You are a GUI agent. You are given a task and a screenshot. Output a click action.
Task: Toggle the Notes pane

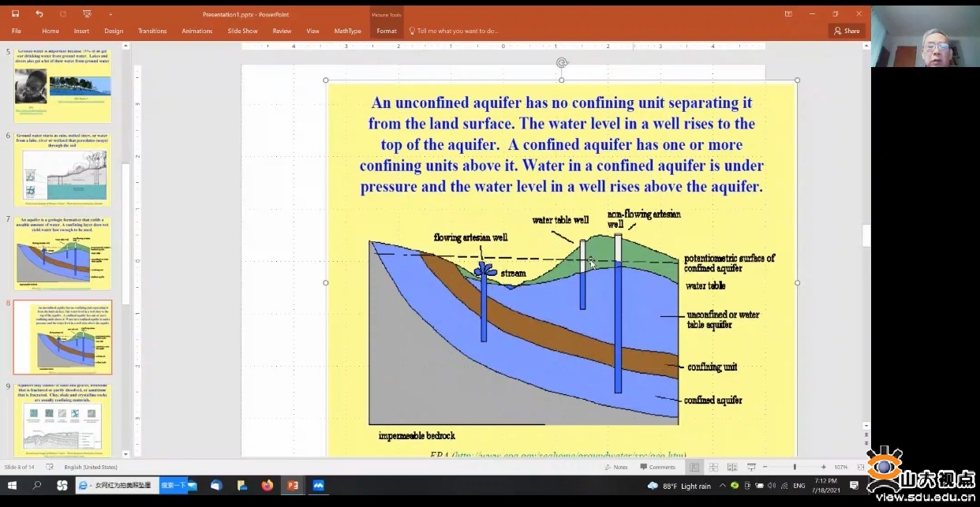(615, 467)
